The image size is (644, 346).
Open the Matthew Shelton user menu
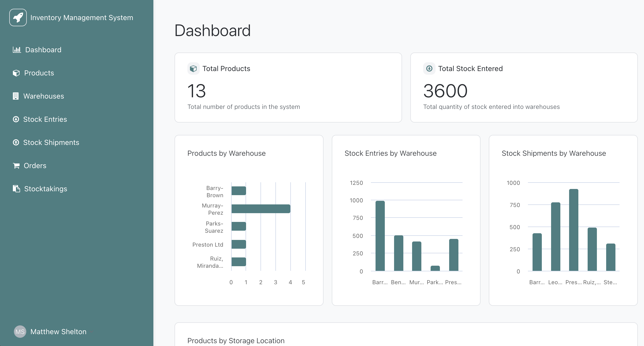(x=58, y=332)
